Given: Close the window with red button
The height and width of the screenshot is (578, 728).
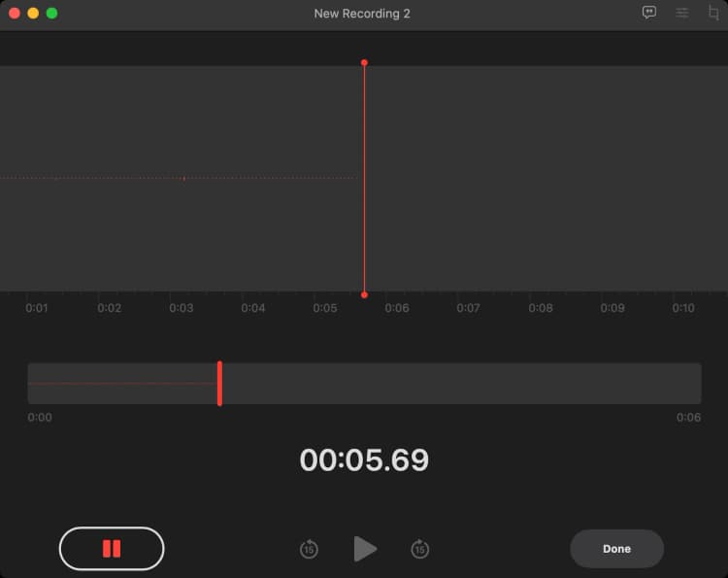Looking at the screenshot, I should 15,13.
